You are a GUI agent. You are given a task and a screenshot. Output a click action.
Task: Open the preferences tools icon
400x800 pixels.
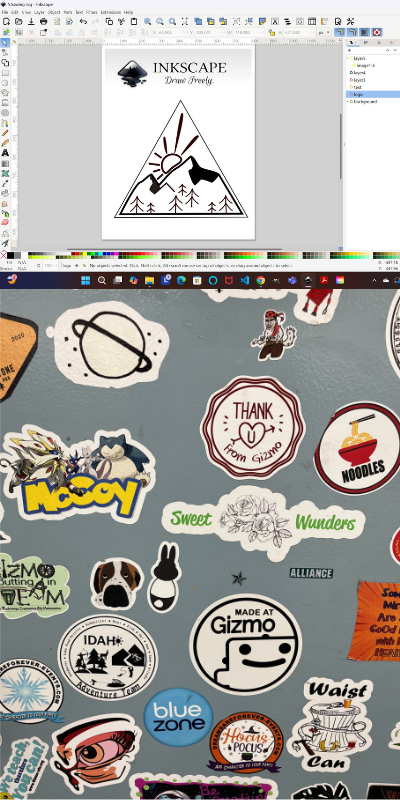pyautogui.click(x=350, y=21)
